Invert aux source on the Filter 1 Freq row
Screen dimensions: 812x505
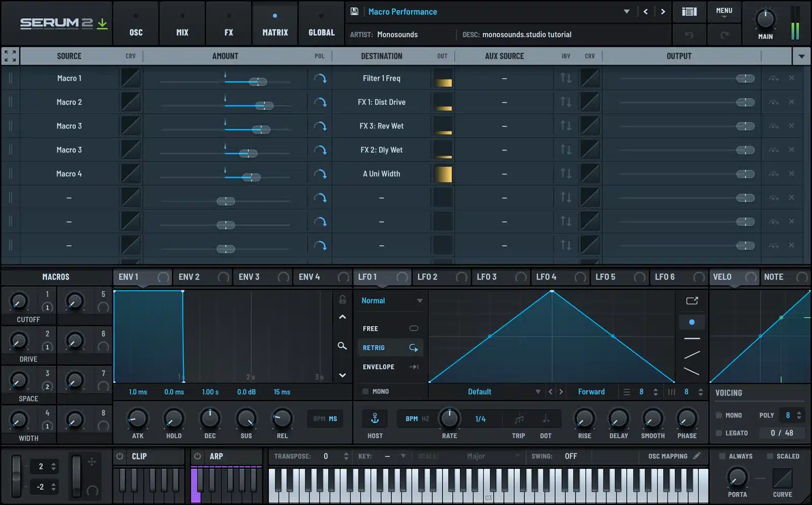(x=566, y=78)
